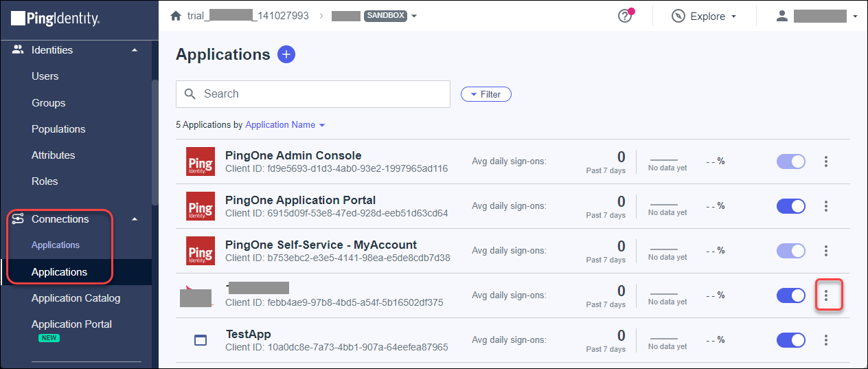Open the Explore dropdown menu
The image size is (868, 369).
(704, 16)
